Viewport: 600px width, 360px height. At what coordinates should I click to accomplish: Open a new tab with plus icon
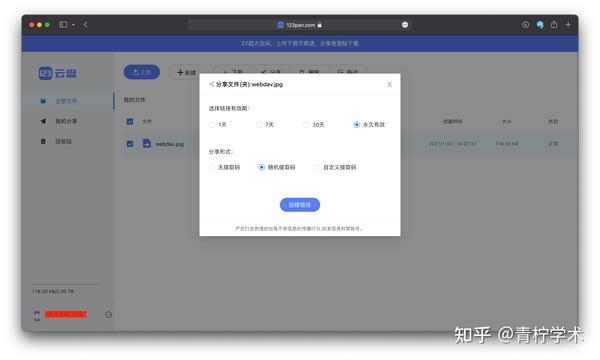[568, 24]
